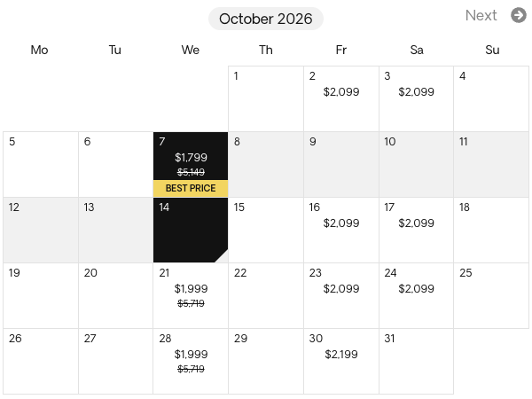532x399 pixels.
Task: Click October 19 date cell
Action: pyautogui.click(x=41, y=295)
